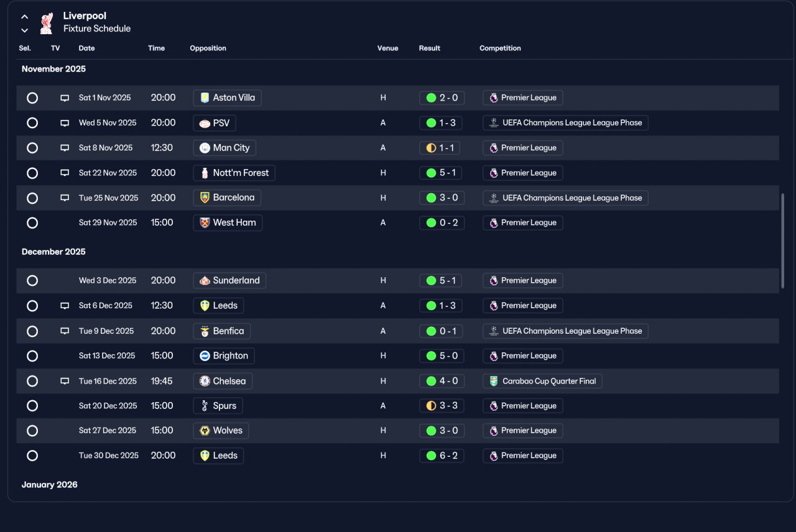
Task: Click the up chevron beside Liverpool
Action: (25, 17)
